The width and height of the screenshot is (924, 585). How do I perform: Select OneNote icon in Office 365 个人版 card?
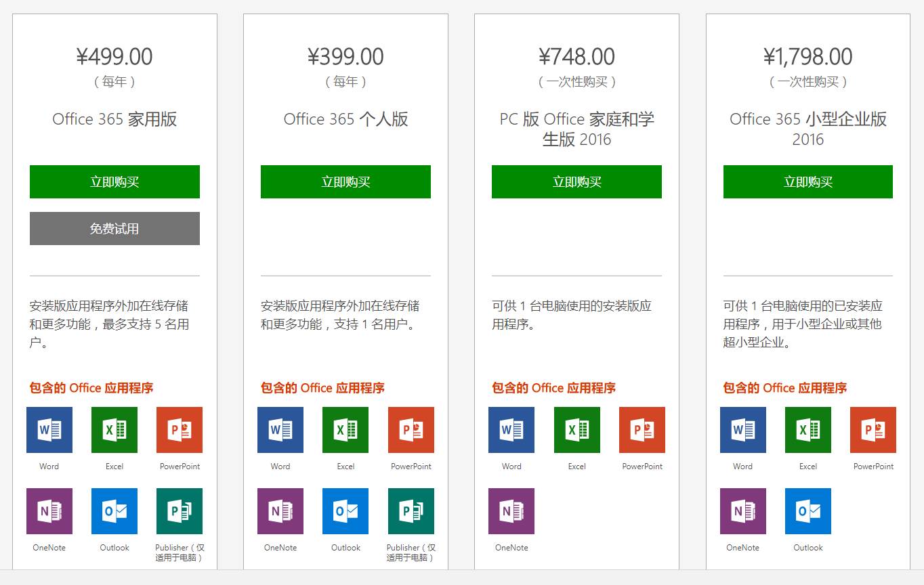tap(280, 511)
